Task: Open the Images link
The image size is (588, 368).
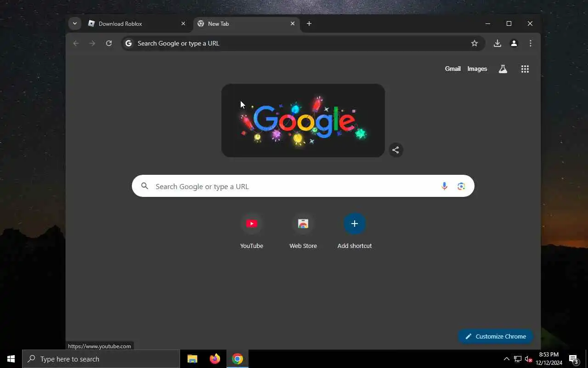Action: pos(477,69)
